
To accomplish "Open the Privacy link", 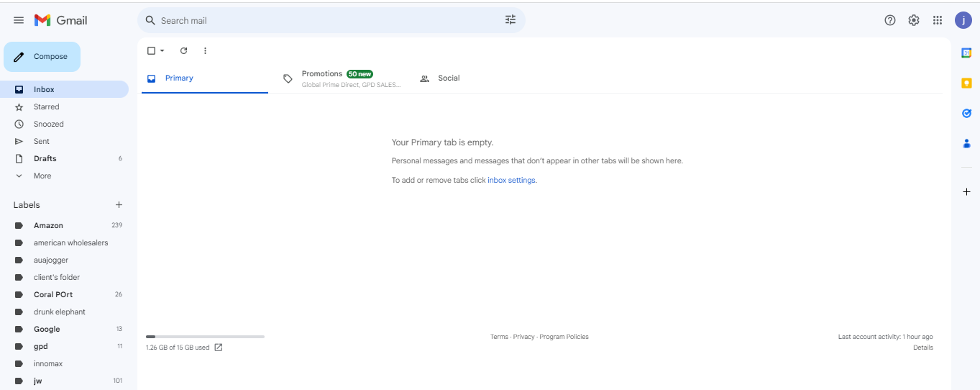I will click(523, 337).
